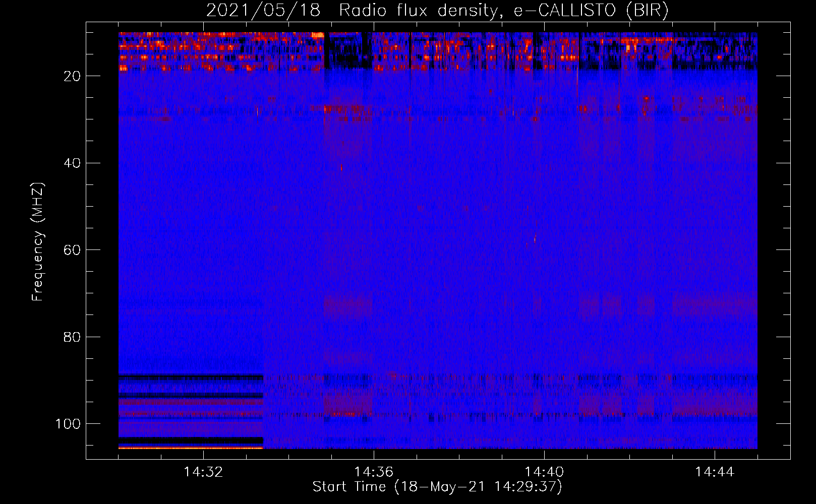Image resolution: width=816 pixels, height=504 pixels.
Task: Click the 80 frequency tick label
Action: pyautogui.click(x=73, y=337)
